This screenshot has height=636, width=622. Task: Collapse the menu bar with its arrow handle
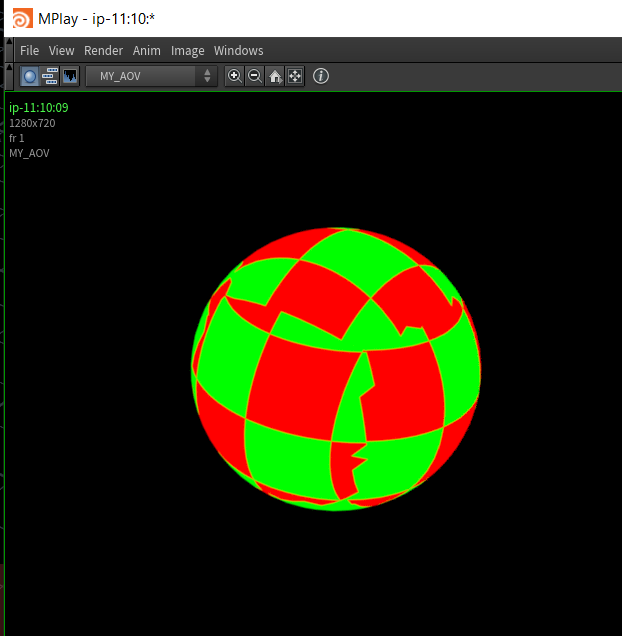point(9,50)
